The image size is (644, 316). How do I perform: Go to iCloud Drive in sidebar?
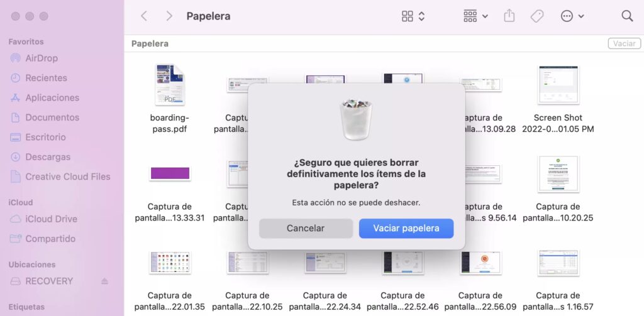(x=51, y=219)
